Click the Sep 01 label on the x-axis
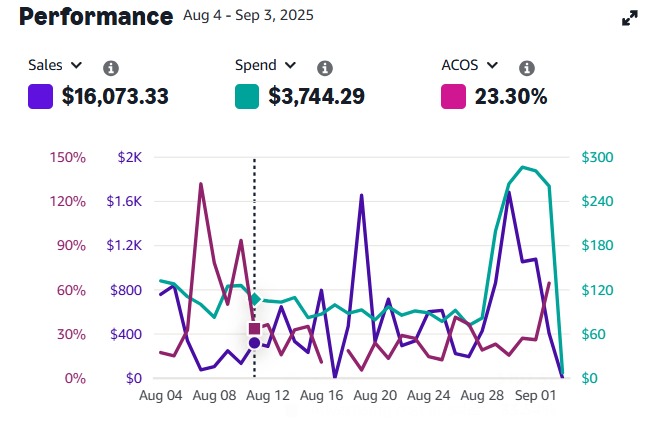This screenshot has width=656, height=429. [x=535, y=395]
